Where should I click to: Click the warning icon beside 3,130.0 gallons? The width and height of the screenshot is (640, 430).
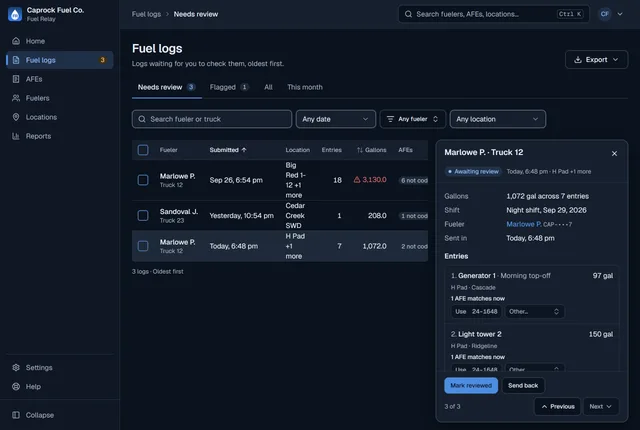point(357,180)
